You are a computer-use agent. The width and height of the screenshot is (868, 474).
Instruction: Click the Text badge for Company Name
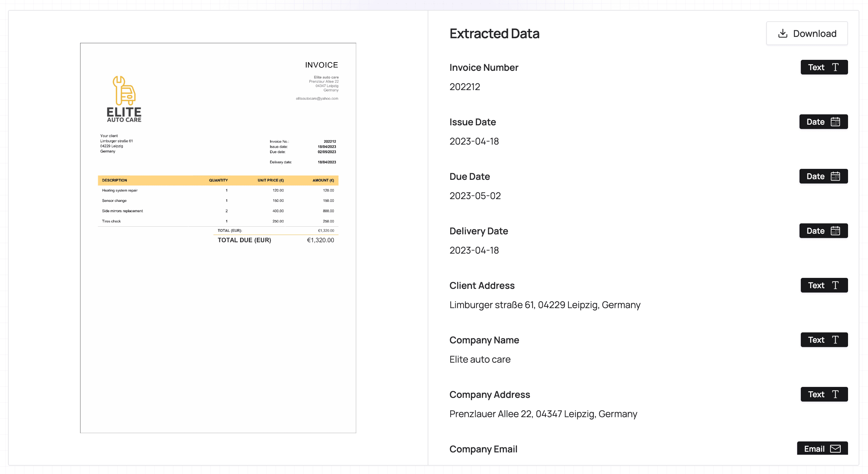pyautogui.click(x=824, y=340)
